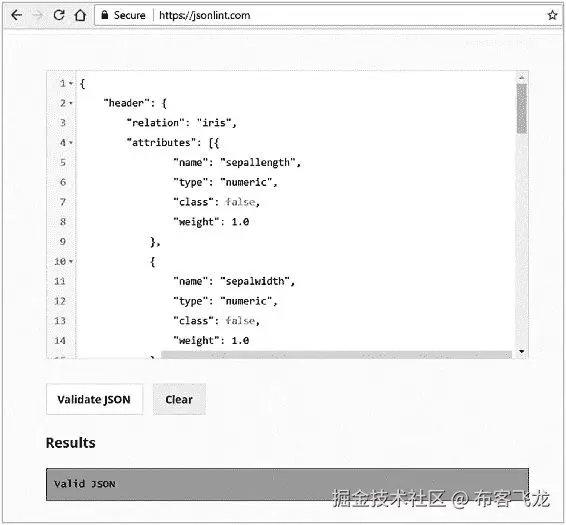Click the scrollbar up arrow in editor
Viewport: 566px width, 525px height.
pyautogui.click(x=521, y=78)
